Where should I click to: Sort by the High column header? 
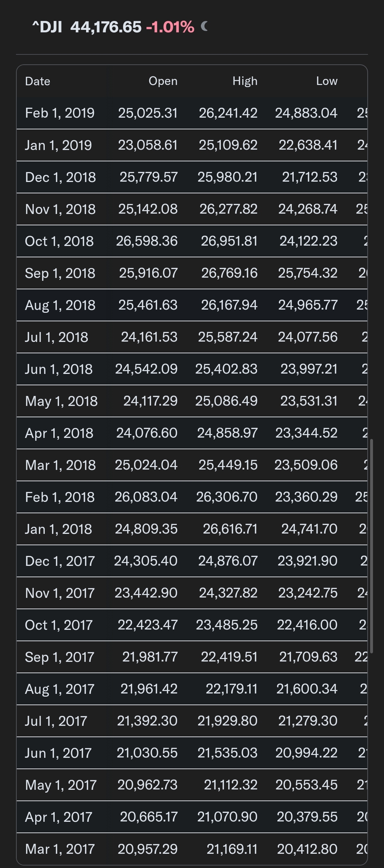245,81
